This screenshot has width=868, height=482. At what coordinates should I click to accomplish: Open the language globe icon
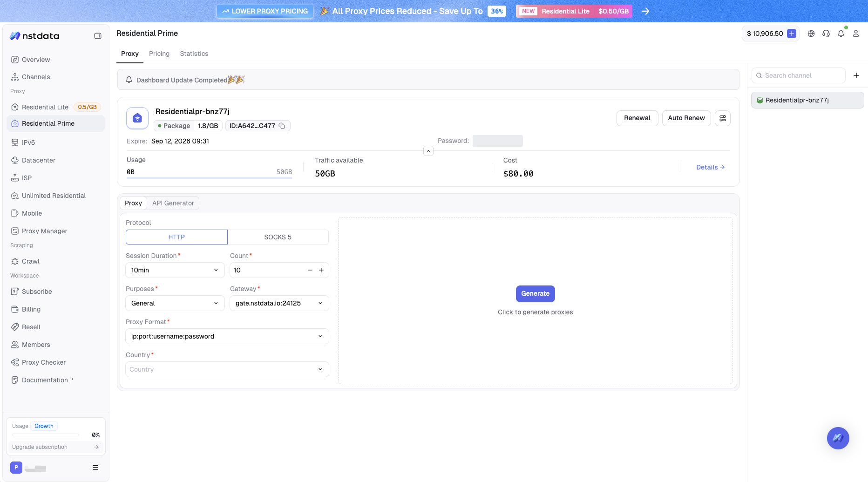(811, 34)
